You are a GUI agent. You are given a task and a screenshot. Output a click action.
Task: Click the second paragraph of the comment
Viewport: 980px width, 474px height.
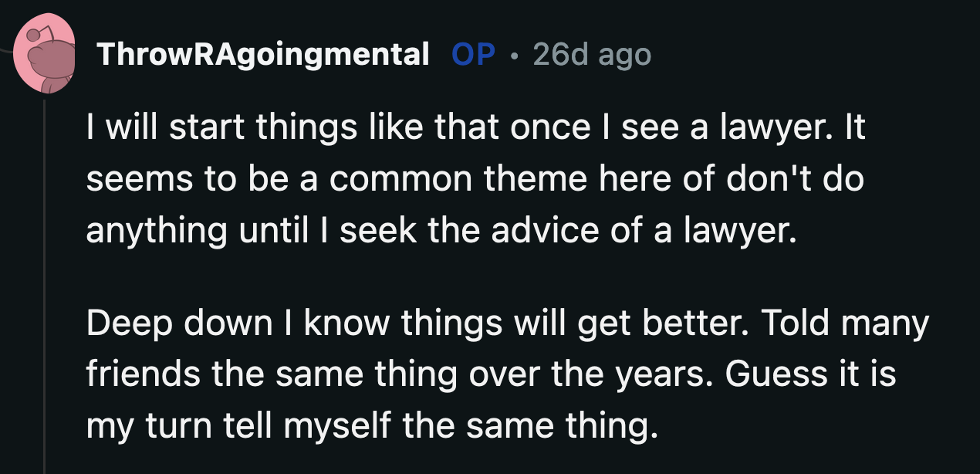[502, 374]
